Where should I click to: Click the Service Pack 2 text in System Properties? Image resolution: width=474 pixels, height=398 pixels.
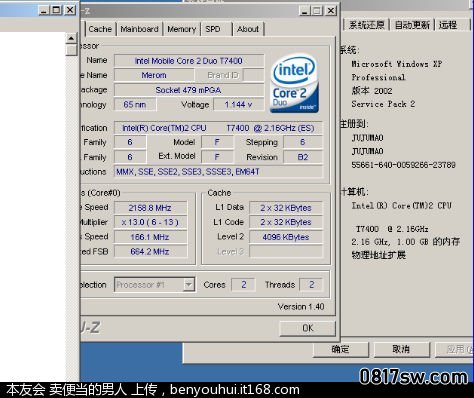point(383,104)
